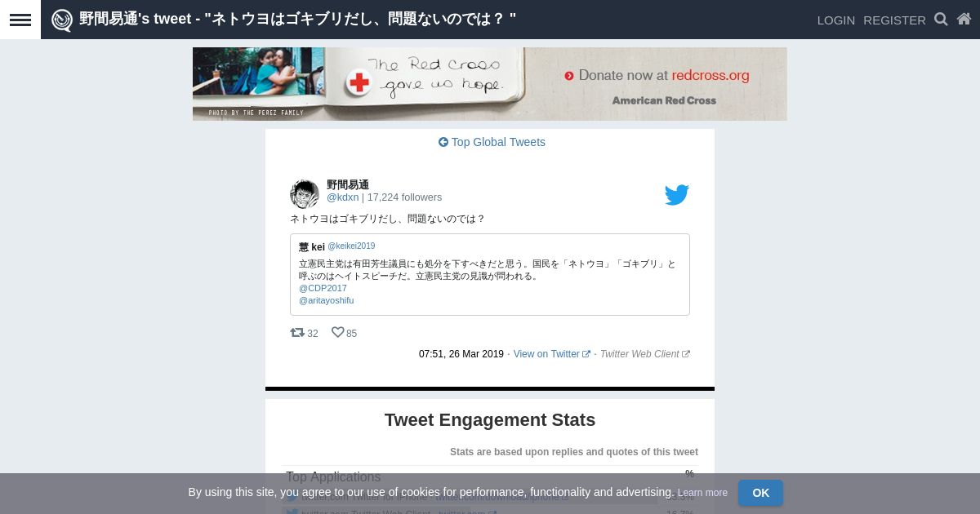This screenshot has width=980, height=514.
Task: Go to the home icon
Action: click(x=964, y=20)
